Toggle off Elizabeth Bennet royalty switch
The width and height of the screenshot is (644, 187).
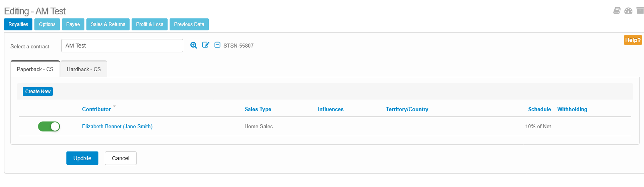coord(49,127)
